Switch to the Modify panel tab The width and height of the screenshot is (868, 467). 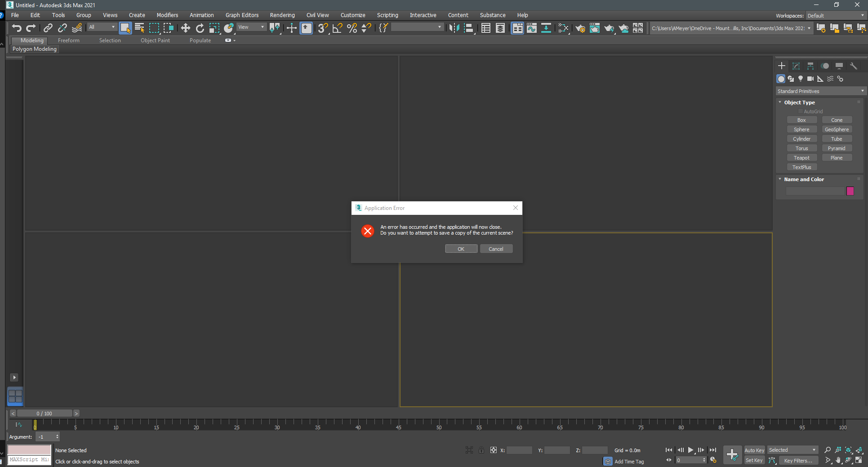[796, 66]
